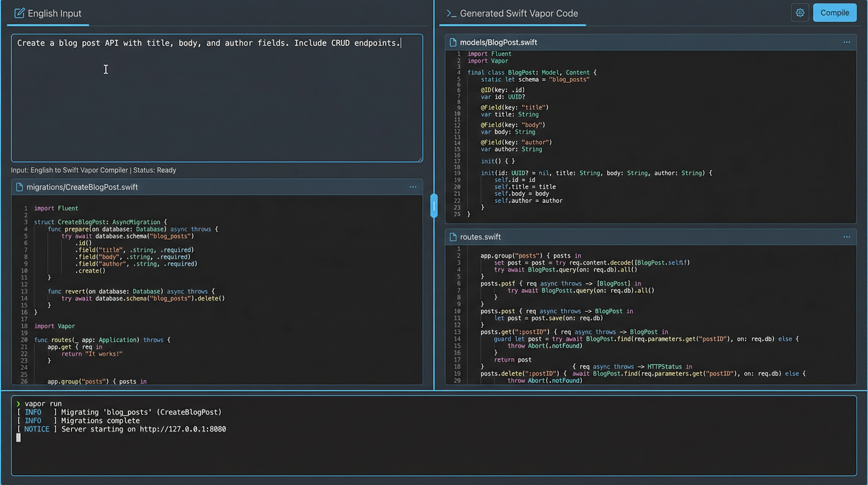Click the textarea resize grip corner
Screen dimensions: 868x485
420,159
